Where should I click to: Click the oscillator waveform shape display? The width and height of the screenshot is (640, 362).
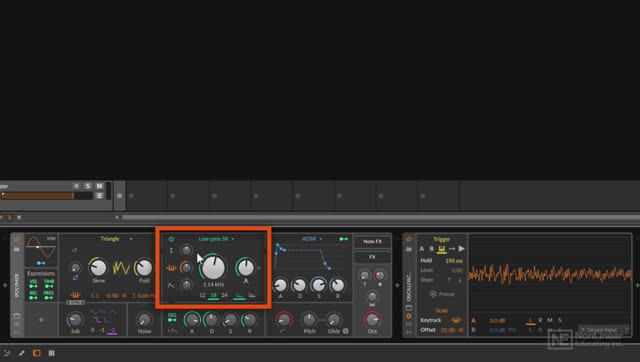121,268
